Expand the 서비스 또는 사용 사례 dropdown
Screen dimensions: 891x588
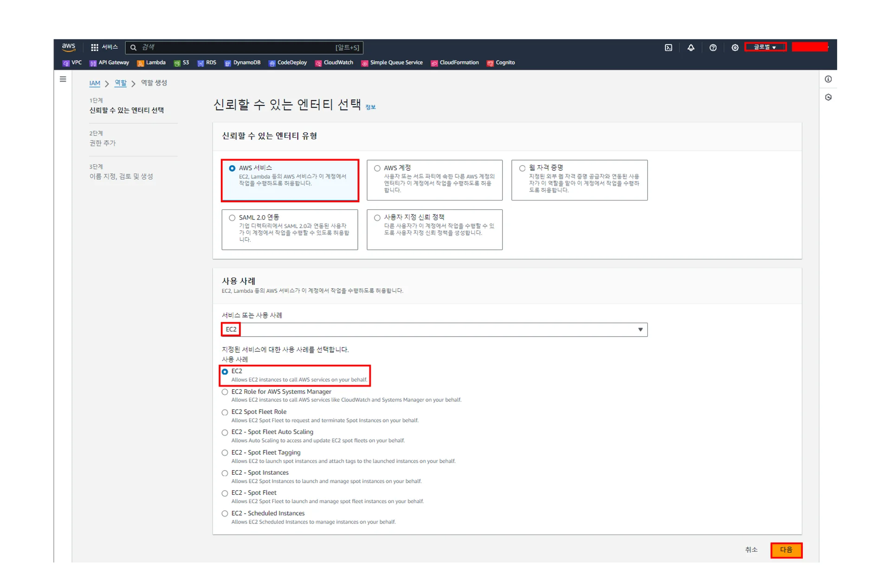640,330
